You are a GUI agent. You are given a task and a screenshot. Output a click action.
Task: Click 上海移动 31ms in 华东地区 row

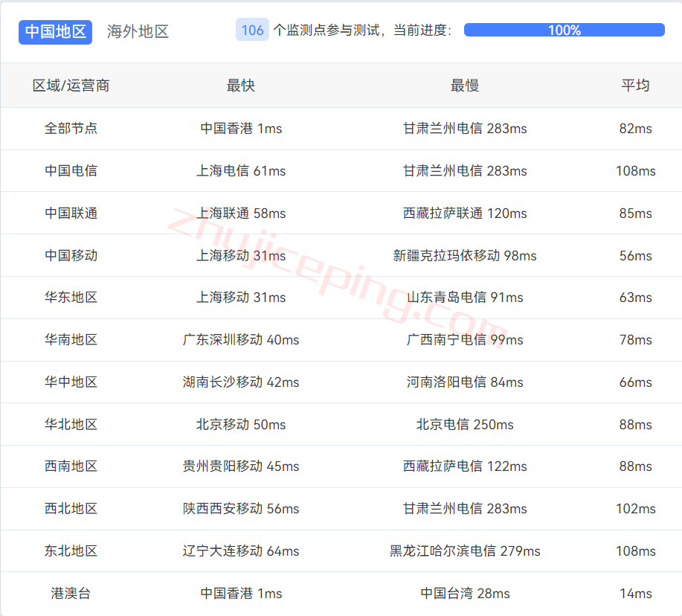(x=241, y=297)
